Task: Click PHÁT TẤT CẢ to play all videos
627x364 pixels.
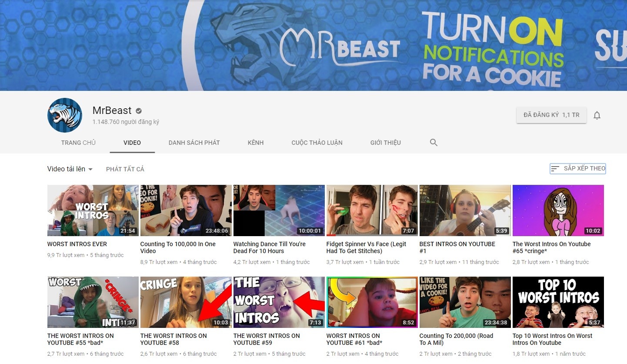Action: pos(125,169)
